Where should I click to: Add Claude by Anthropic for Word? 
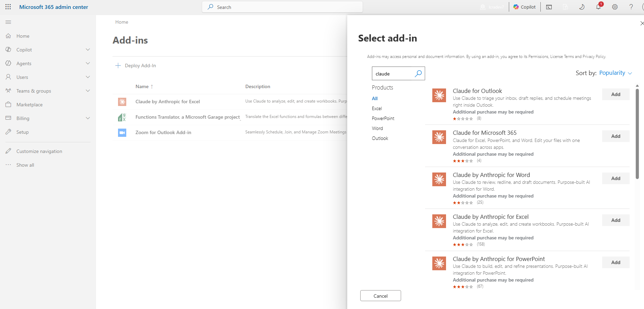tap(616, 178)
